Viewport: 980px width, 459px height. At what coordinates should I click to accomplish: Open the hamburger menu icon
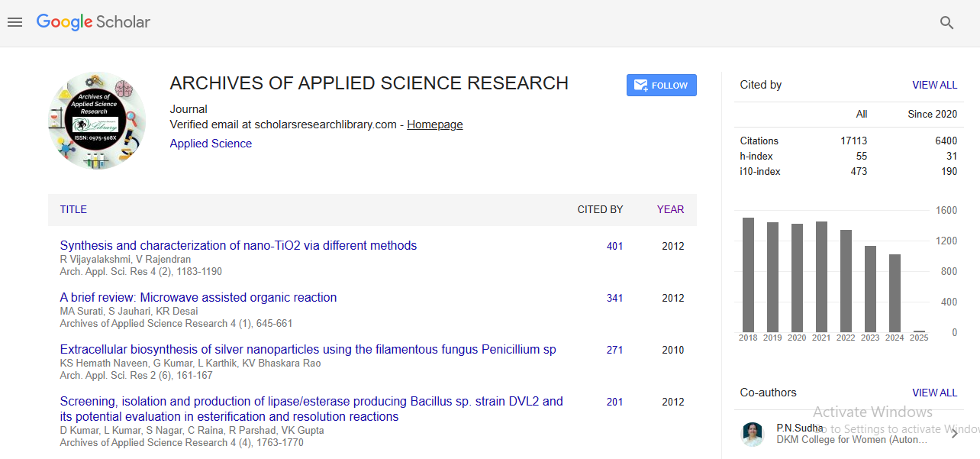coord(15,23)
